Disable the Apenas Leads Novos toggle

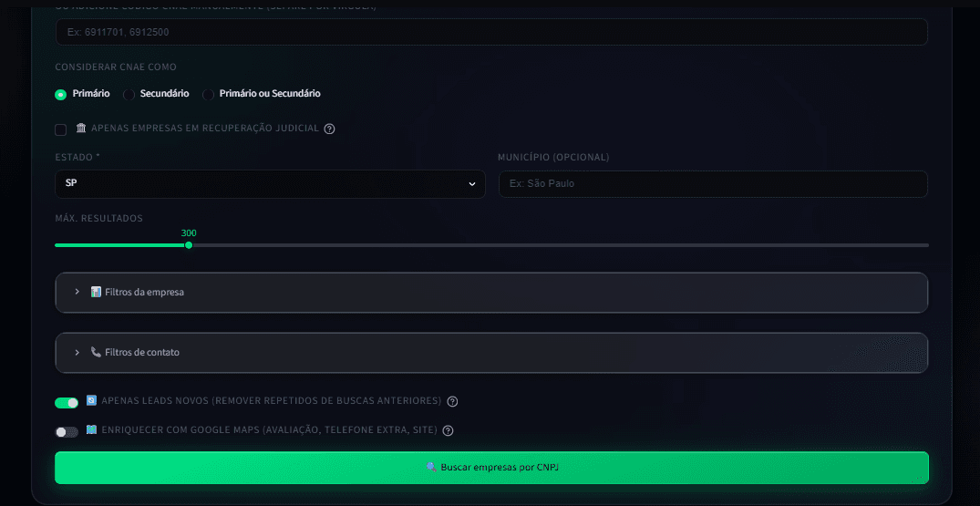(67, 403)
